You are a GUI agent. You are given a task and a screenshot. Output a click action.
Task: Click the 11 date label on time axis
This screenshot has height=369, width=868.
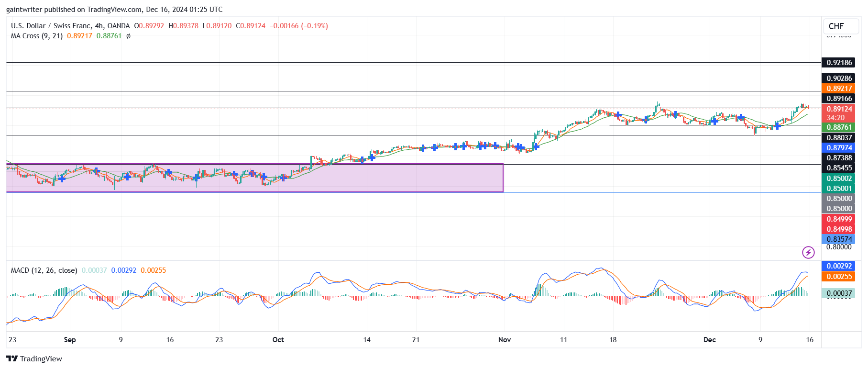(x=563, y=340)
